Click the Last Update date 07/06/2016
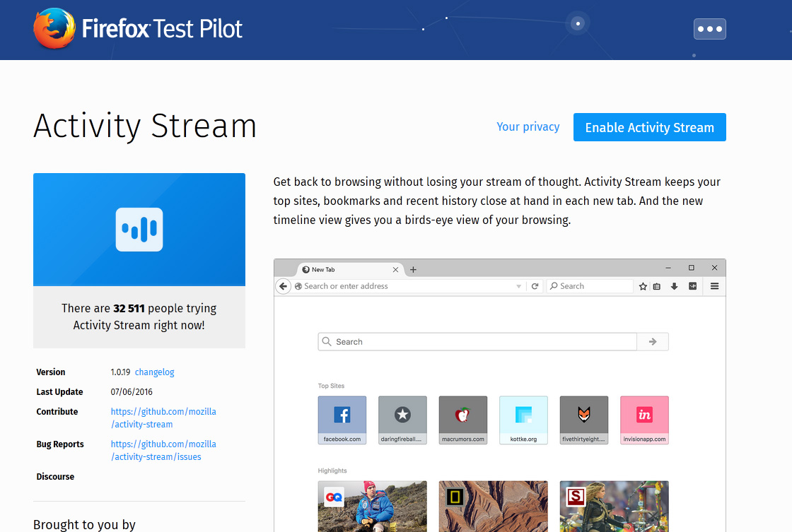This screenshot has height=532, width=792. click(x=132, y=391)
